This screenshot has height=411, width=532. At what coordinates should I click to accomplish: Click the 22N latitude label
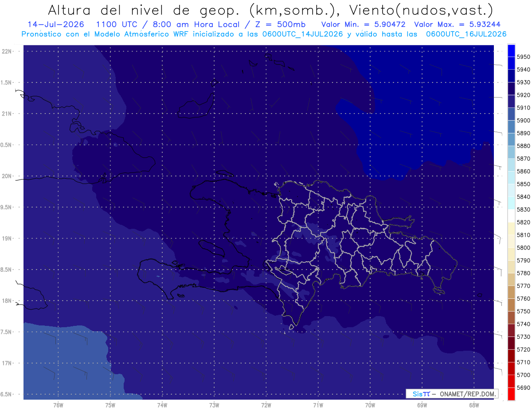tap(7, 51)
